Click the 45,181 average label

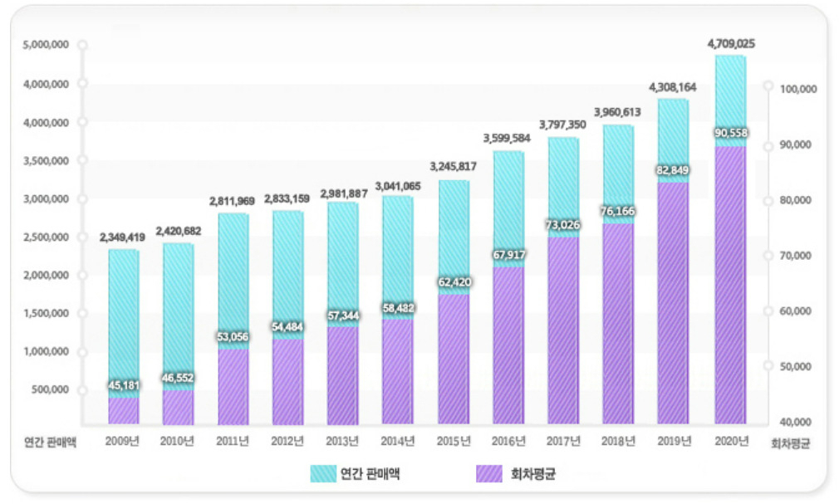[x=124, y=385]
